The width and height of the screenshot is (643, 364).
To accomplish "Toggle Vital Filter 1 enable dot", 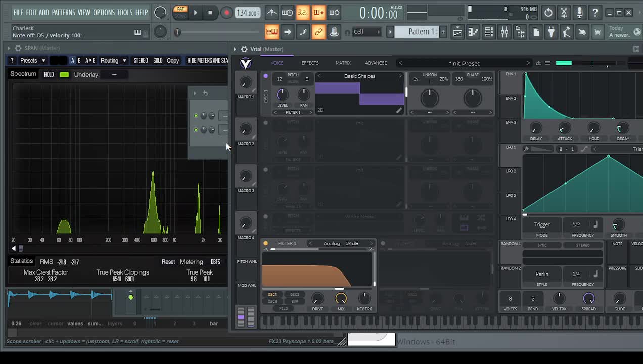I will (266, 243).
